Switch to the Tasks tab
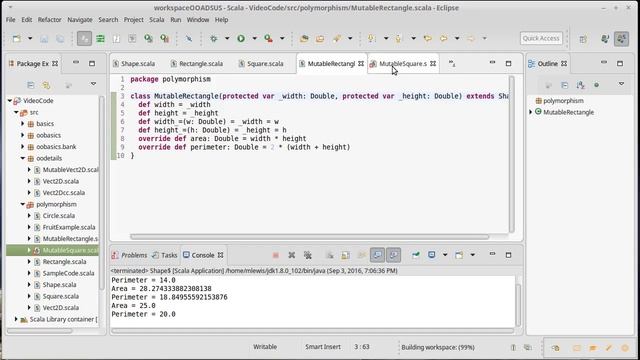The image size is (640, 360). tap(165, 255)
